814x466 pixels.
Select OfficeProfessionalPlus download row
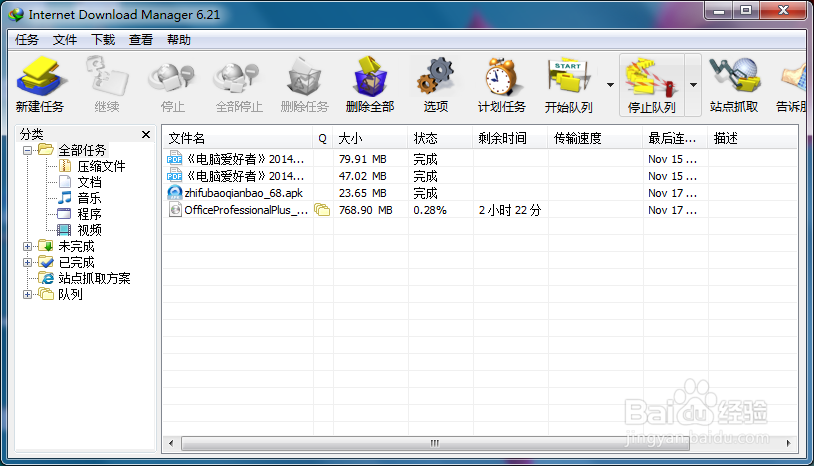480,210
